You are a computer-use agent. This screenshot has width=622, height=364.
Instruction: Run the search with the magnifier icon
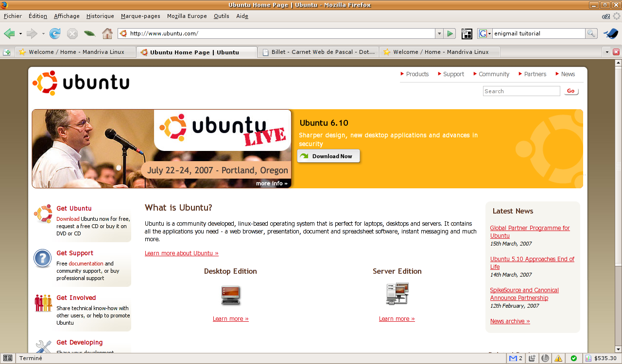pos(591,33)
